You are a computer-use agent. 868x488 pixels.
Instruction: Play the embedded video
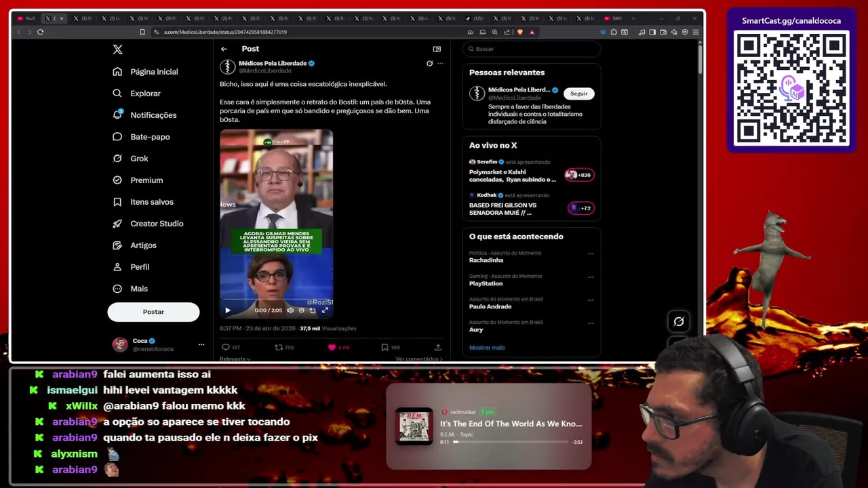pos(228,310)
